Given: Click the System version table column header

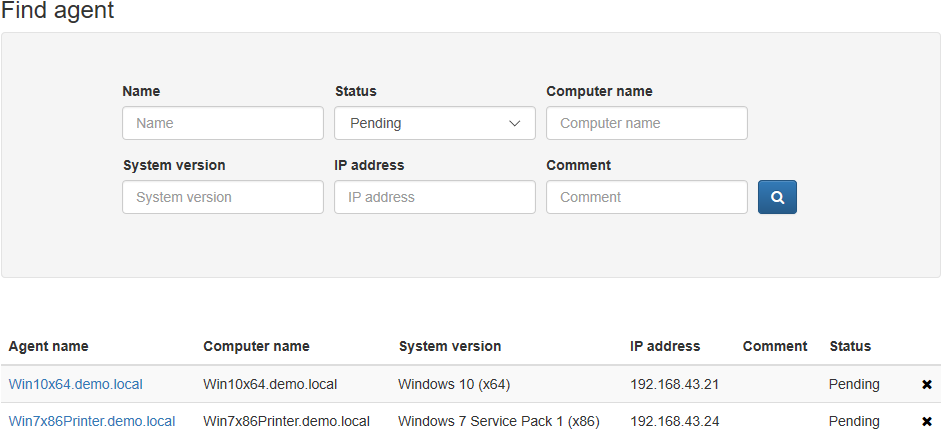Looking at the screenshot, I should pos(450,346).
